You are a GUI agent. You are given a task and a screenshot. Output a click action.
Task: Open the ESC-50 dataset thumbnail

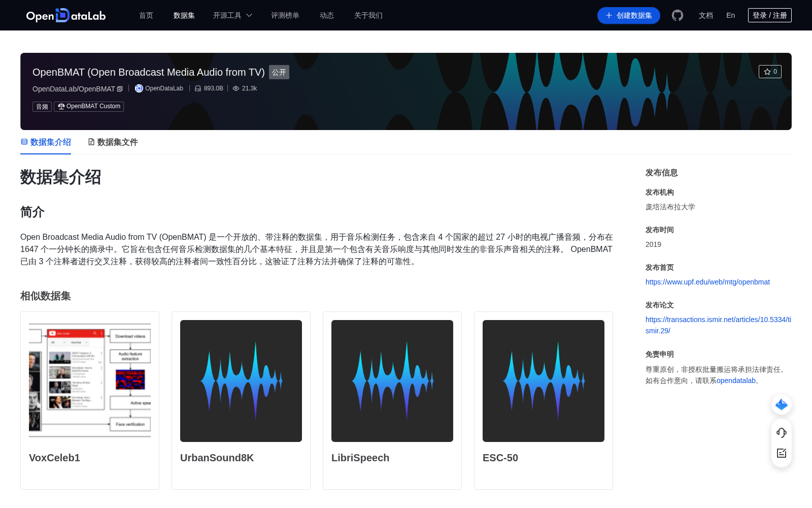(544, 381)
